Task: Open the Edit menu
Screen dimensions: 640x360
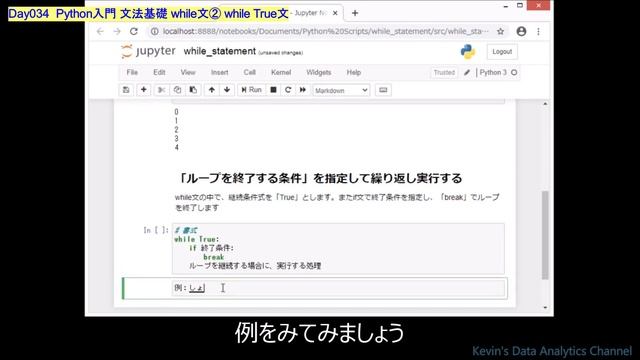Action: (159, 72)
